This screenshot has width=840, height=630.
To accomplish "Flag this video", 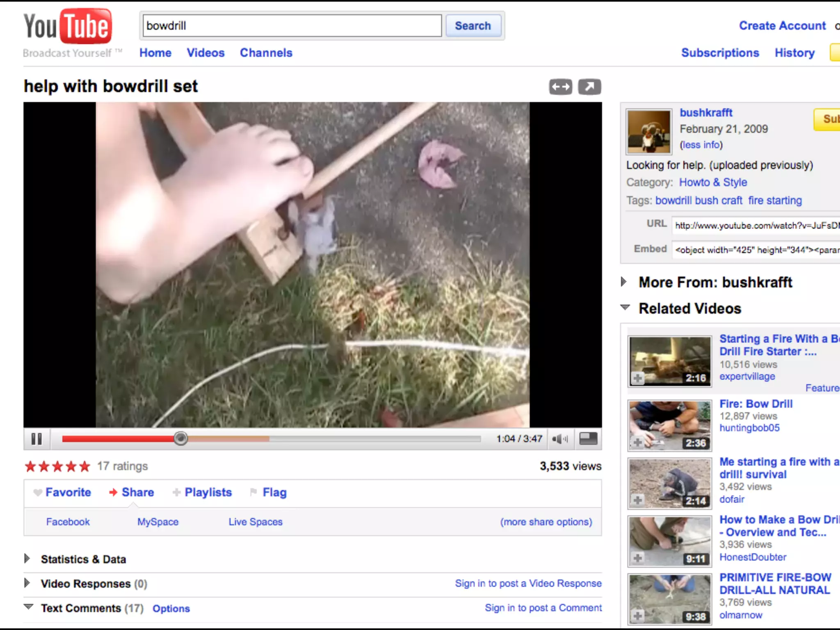I will pyautogui.click(x=274, y=492).
